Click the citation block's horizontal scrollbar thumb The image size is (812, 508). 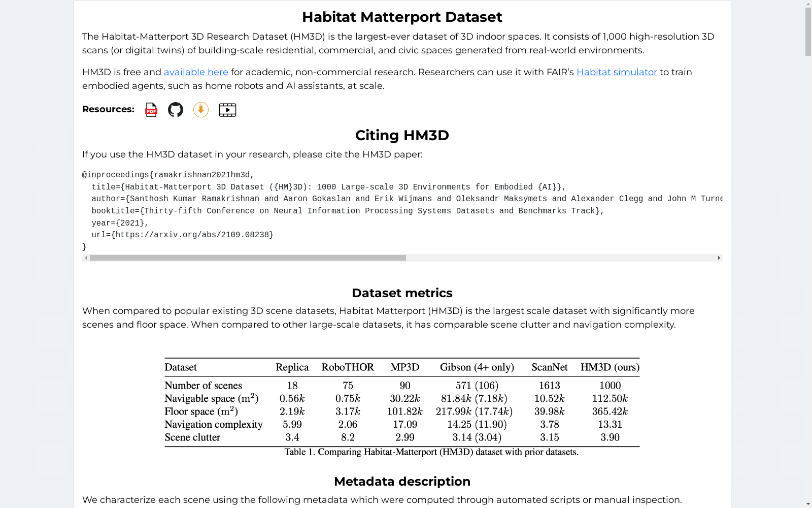coord(248,258)
